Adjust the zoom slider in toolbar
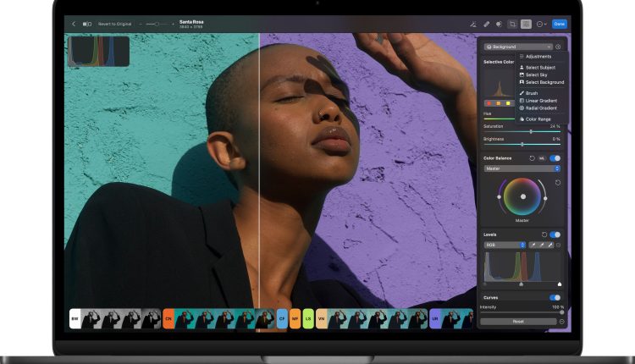635x364 pixels. pyautogui.click(x=157, y=25)
